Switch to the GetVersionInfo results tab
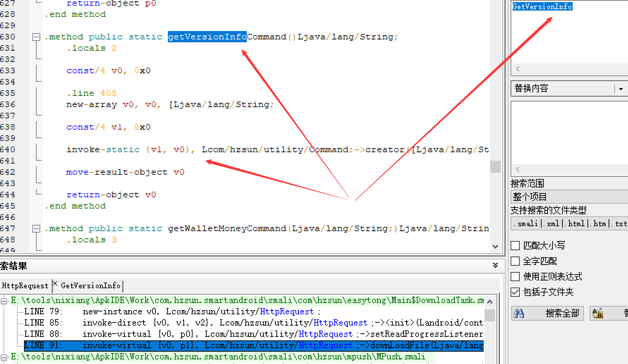This screenshot has height=364, width=628. click(x=91, y=285)
